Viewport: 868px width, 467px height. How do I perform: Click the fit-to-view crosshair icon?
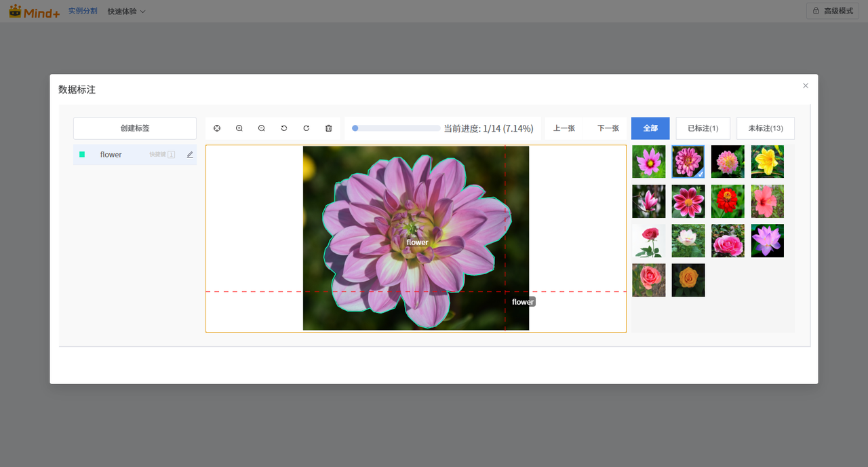coord(217,128)
